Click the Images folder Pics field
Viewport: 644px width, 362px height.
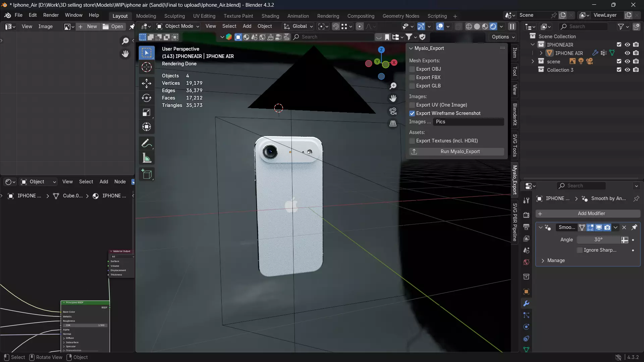(x=468, y=122)
